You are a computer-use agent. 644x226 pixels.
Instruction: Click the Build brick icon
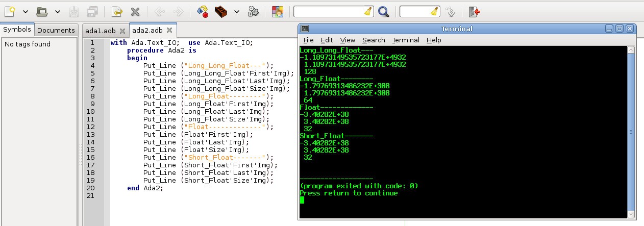221,11
